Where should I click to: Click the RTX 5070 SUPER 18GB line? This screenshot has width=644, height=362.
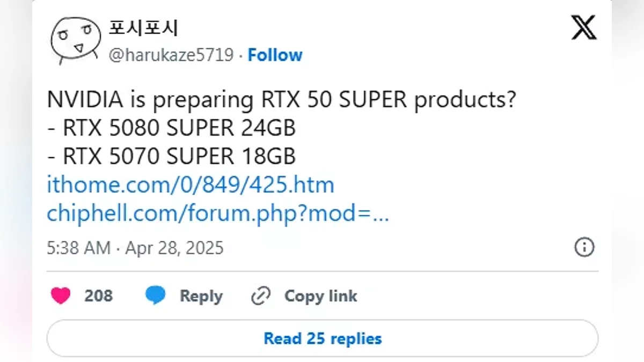[172, 157]
